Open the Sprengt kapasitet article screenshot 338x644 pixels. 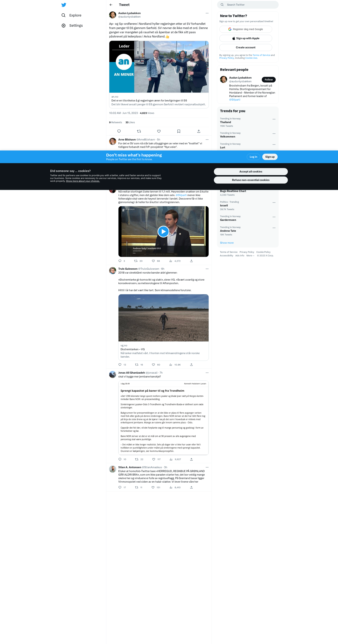164,418
